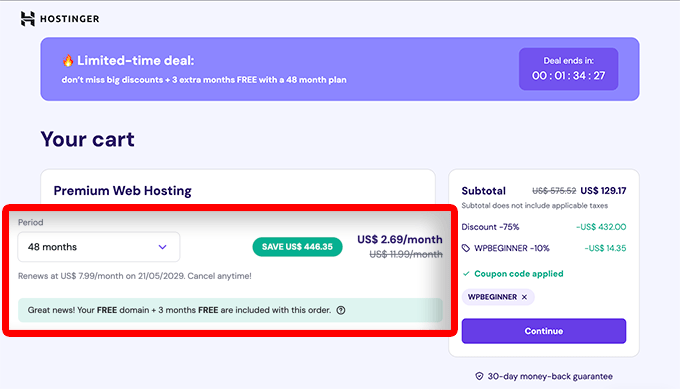The height and width of the screenshot is (389, 680).
Task: Click the Continue button
Action: click(x=543, y=331)
